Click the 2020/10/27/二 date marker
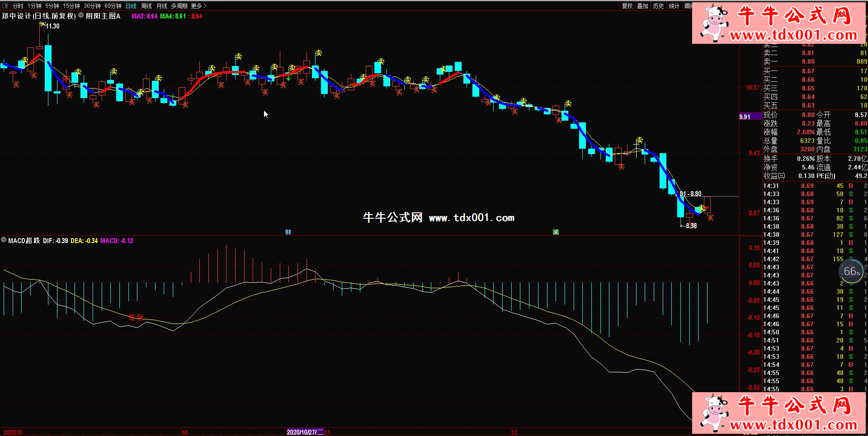 coord(305,432)
